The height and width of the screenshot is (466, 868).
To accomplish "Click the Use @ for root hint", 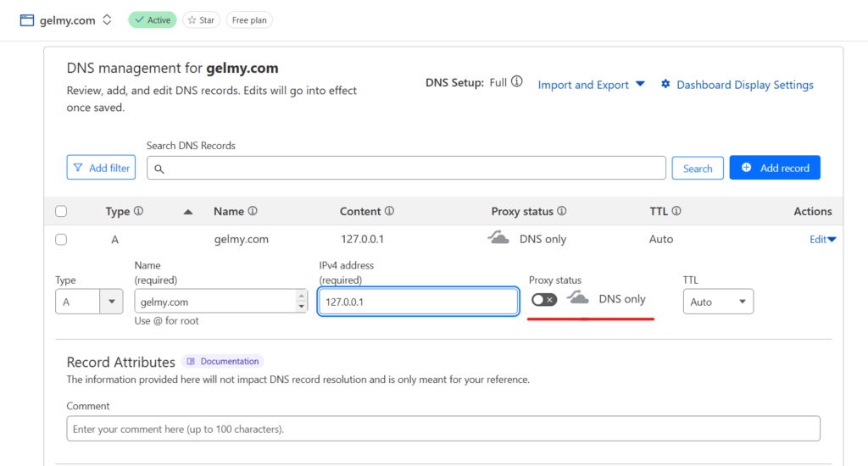I will coord(166,320).
